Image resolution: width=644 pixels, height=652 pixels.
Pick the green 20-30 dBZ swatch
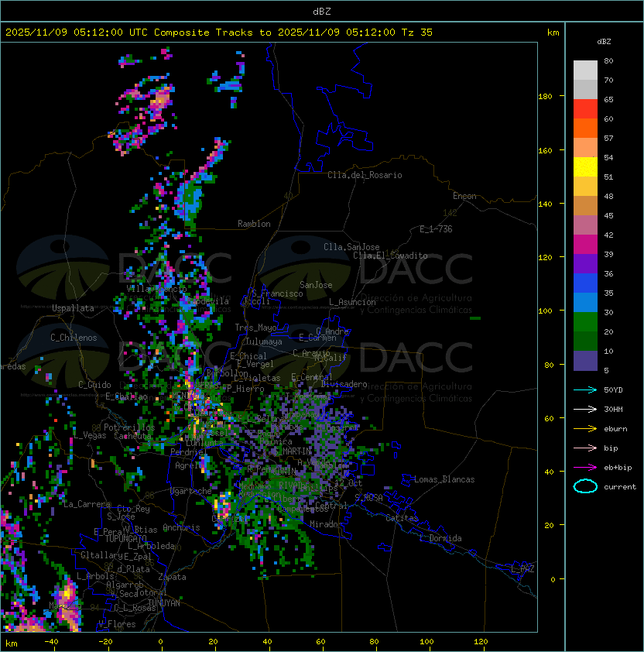coord(585,322)
